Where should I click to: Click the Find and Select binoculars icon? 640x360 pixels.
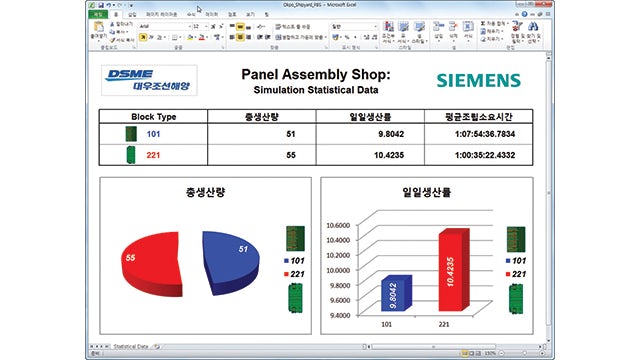click(533, 27)
